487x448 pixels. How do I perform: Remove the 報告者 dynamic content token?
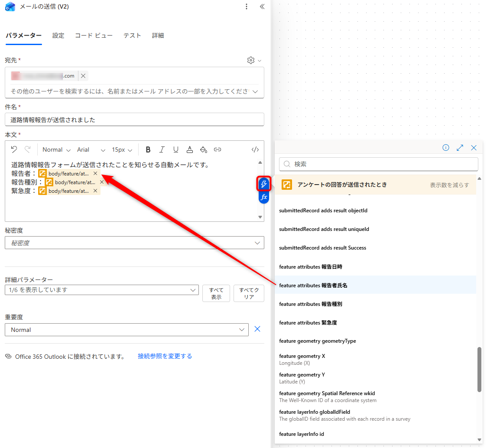(95, 173)
